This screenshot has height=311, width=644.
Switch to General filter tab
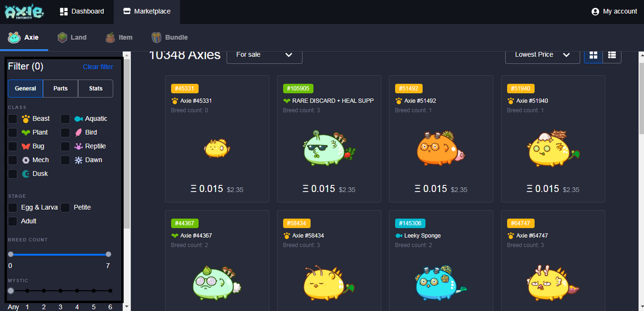pos(26,89)
